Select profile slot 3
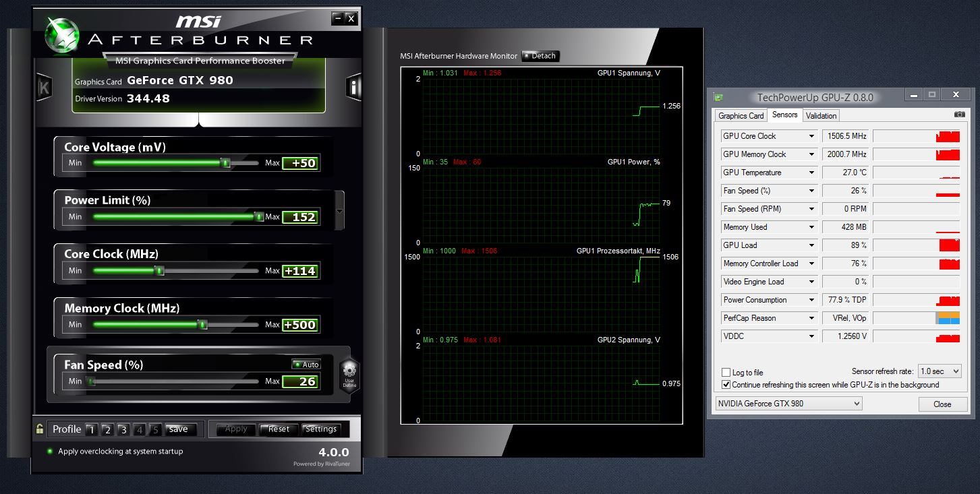The image size is (980, 494). 123,429
